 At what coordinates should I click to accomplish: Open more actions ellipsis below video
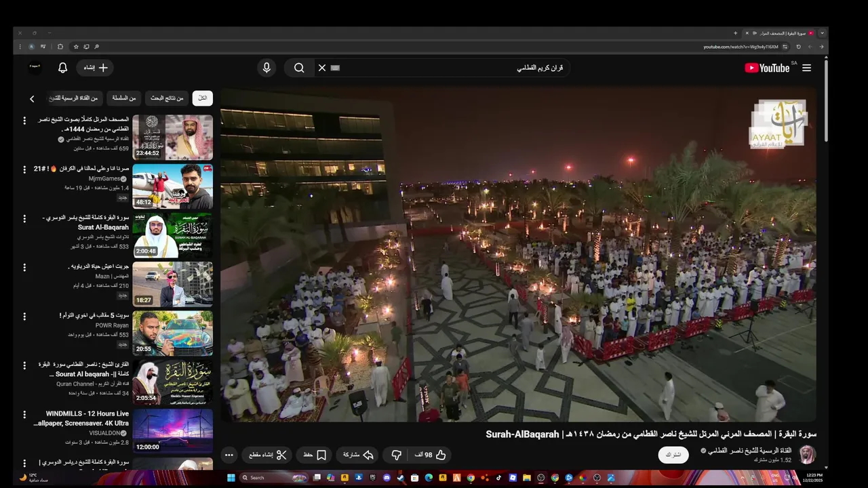click(229, 455)
